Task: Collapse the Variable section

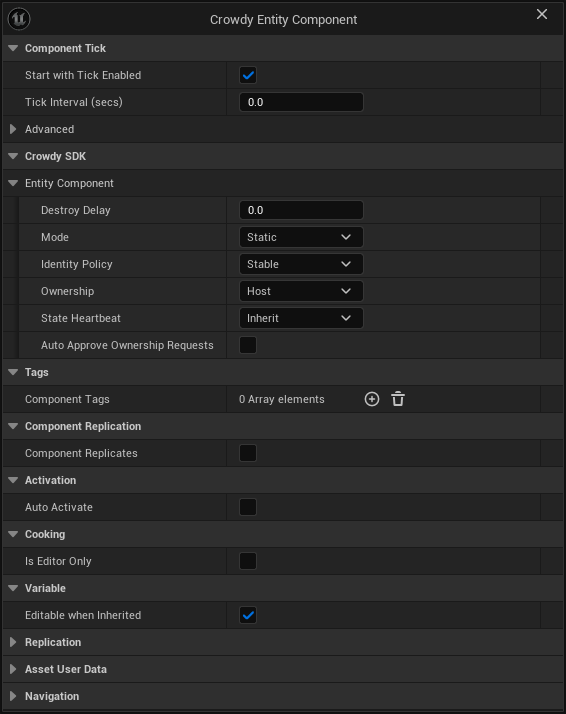Action: (x=13, y=588)
